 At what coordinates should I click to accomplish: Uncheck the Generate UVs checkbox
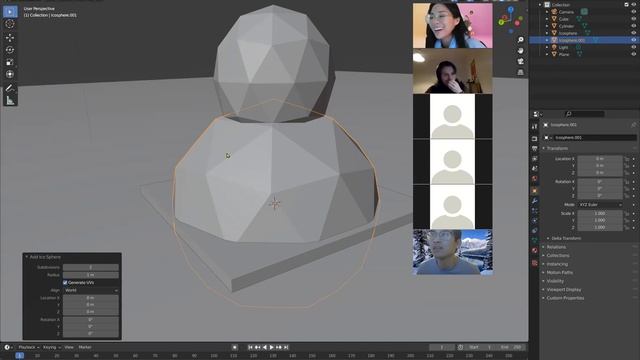click(65, 282)
